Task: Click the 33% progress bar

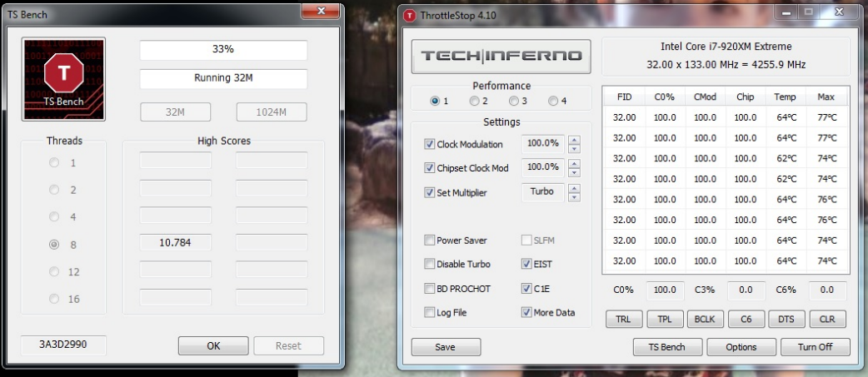Action: [x=223, y=50]
